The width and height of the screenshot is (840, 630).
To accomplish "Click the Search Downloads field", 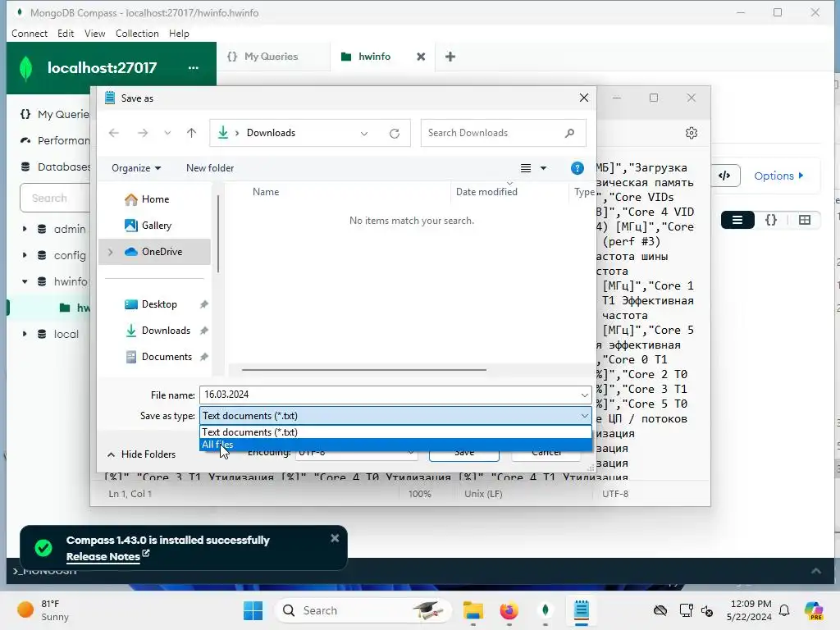I will [x=503, y=133].
